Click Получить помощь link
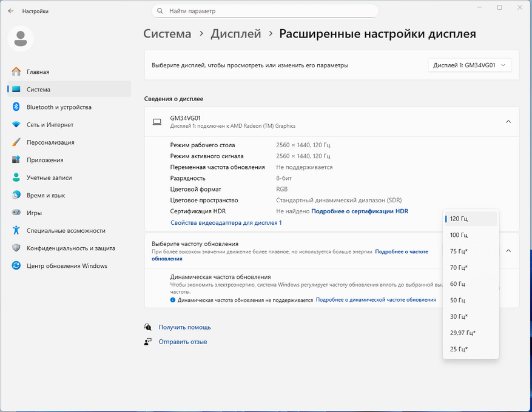 click(x=184, y=327)
